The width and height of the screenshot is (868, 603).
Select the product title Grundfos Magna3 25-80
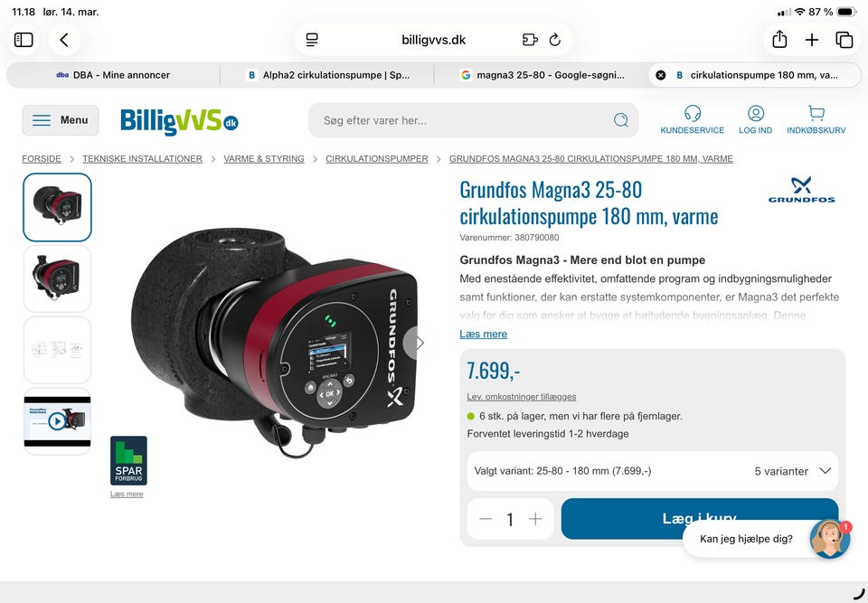tap(589, 203)
